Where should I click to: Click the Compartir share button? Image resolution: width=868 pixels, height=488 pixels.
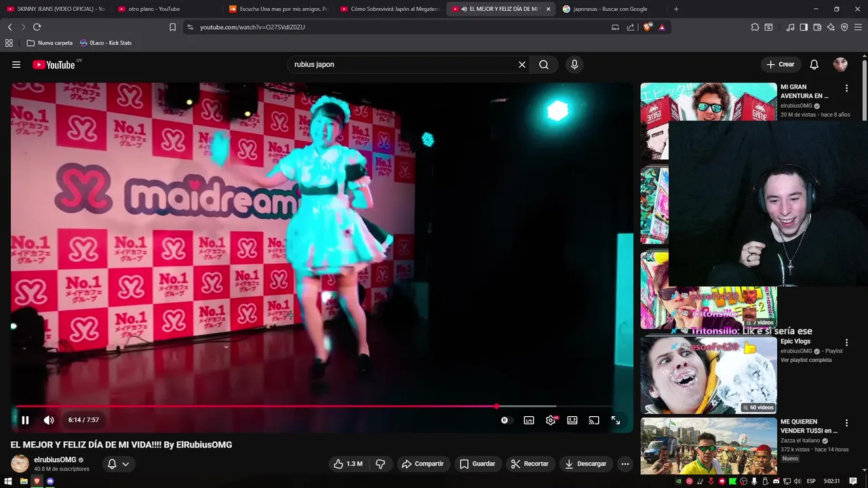tap(422, 464)
